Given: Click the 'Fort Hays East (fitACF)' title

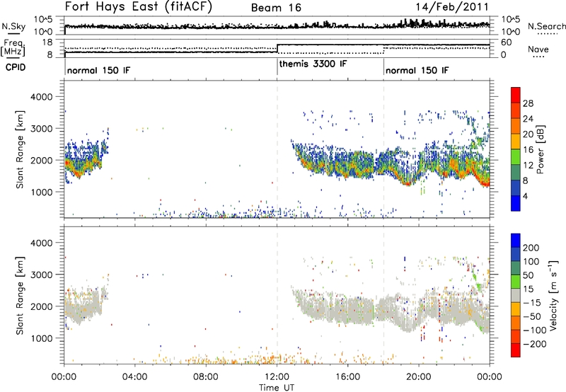Looking at the screenshot, I should (x=139, y=6).
